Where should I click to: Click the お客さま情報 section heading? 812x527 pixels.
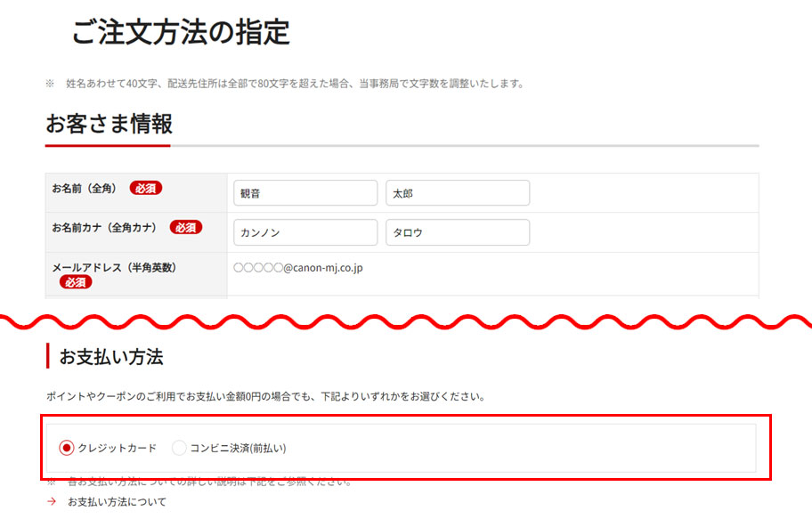109,124
